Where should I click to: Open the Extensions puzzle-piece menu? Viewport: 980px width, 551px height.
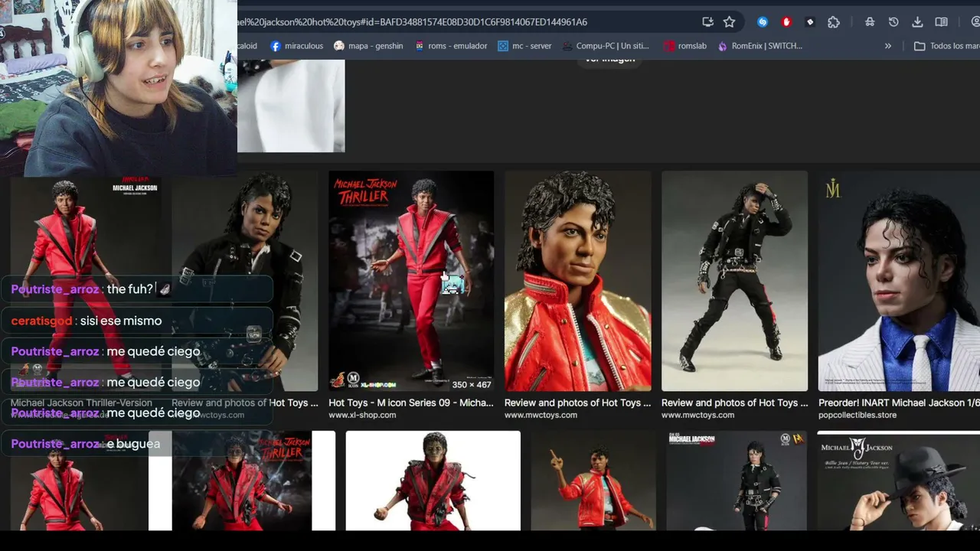(x=834, y=22)
